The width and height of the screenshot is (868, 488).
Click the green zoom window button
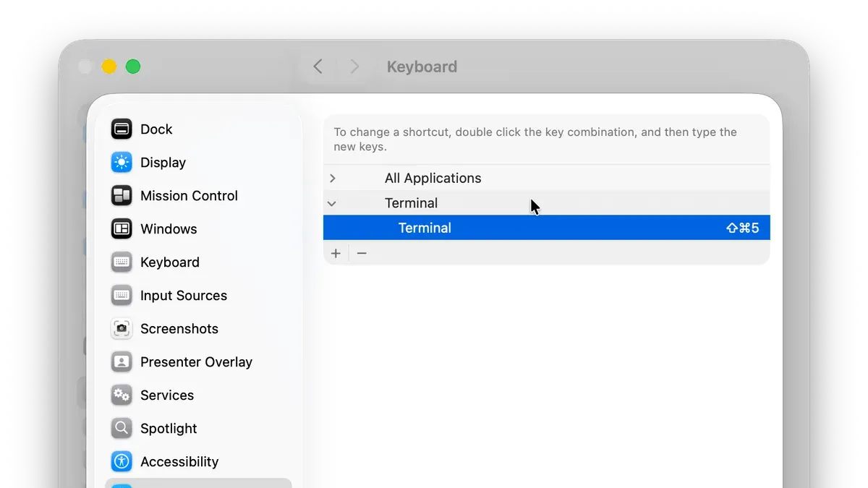tap(133, 67)
